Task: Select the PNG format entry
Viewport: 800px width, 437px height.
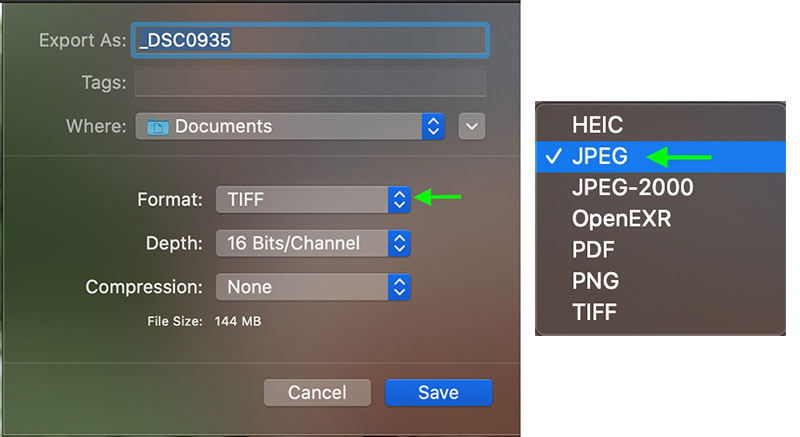Action: tap(595, 280)
